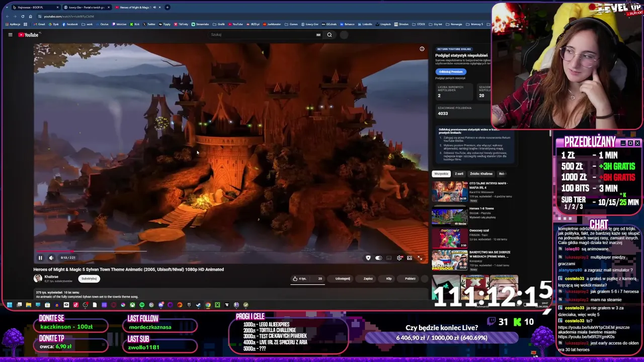Open the Streamlabs bookmark
Screen dimensions: 644x362
pos(200,24)
